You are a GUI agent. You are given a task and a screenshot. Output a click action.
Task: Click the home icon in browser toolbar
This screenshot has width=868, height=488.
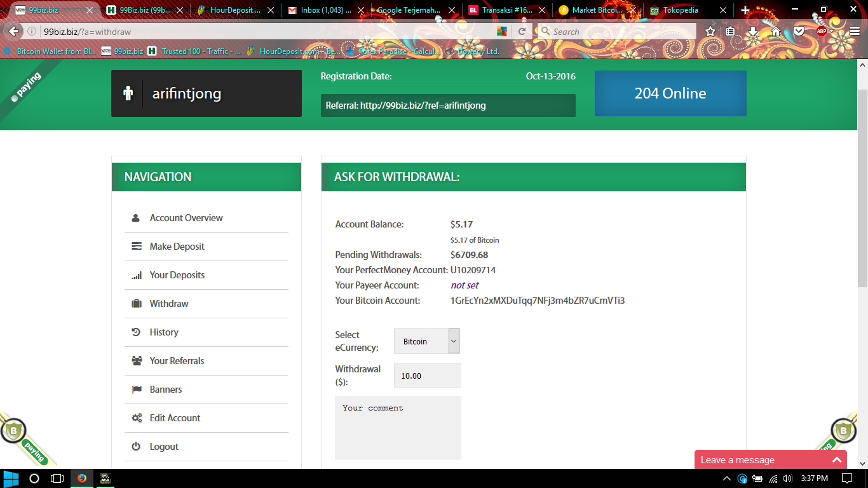tap(776, 31)
